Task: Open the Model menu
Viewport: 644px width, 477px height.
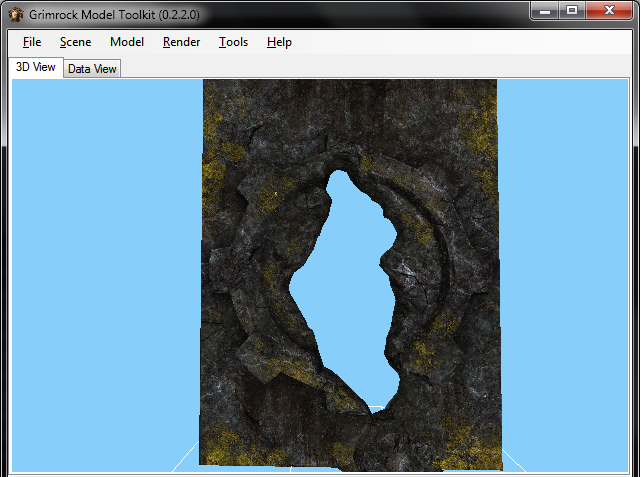Action: [127, 42]
